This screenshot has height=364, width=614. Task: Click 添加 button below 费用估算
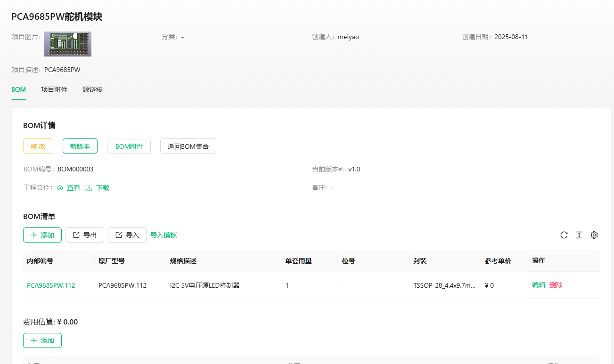pyautogui.click(x=42, y=340)
